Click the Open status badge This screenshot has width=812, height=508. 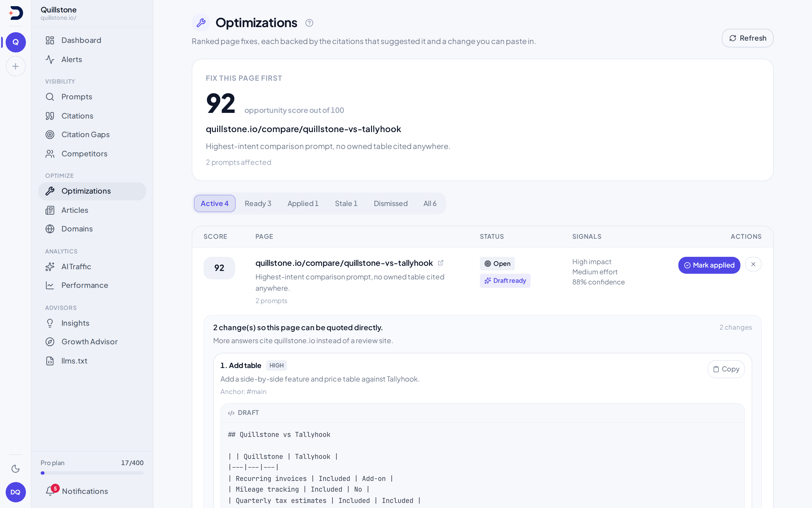497,264
